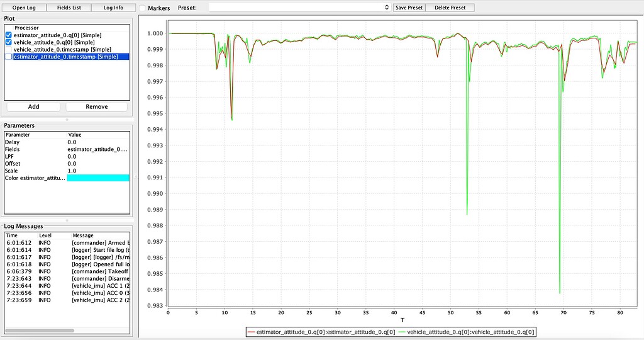Image resolution: width=644 pixels, height=340 pixels.
Task: Select highlighted estimator_attitude_0.timestamp [Simple] row
Action: point(67,57)
